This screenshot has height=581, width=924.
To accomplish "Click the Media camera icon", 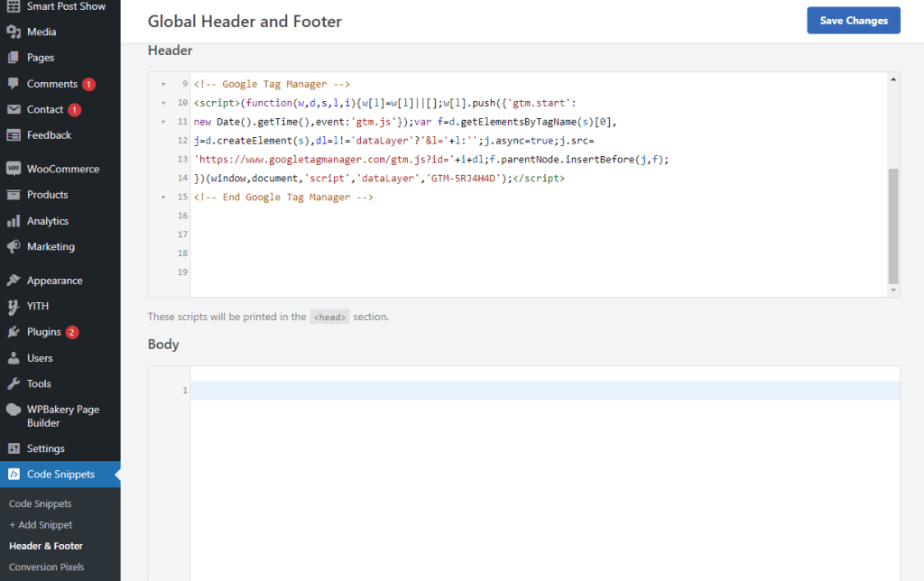I will pyautogui.click(x=14, y=32).
